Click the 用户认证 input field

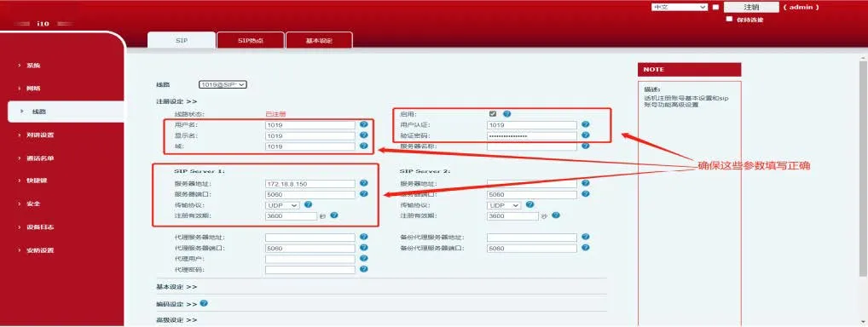coord(532,125)
